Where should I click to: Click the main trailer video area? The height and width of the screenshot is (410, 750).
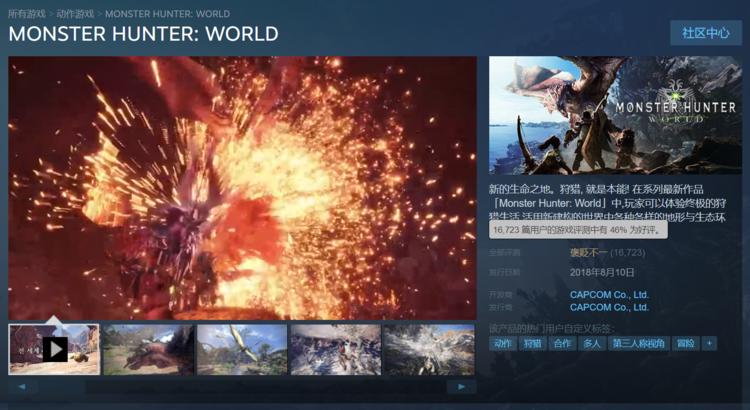(243, 188)
